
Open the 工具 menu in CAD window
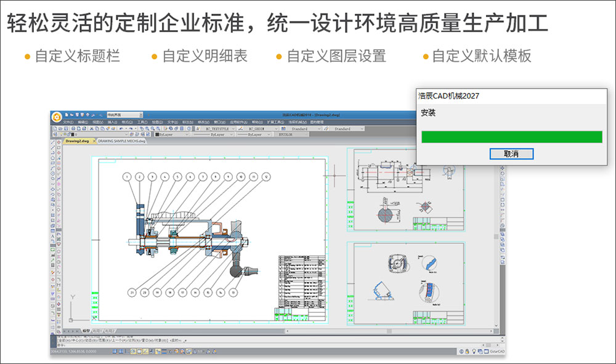coord(143,122)
